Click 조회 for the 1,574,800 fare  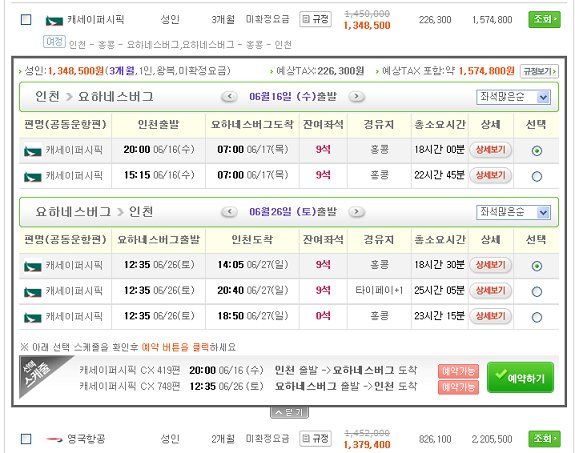[x=544, y=19]
